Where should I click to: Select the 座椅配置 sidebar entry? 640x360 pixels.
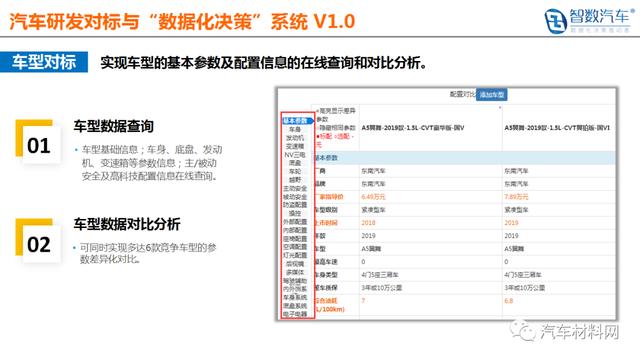click(x=295, y=239)
